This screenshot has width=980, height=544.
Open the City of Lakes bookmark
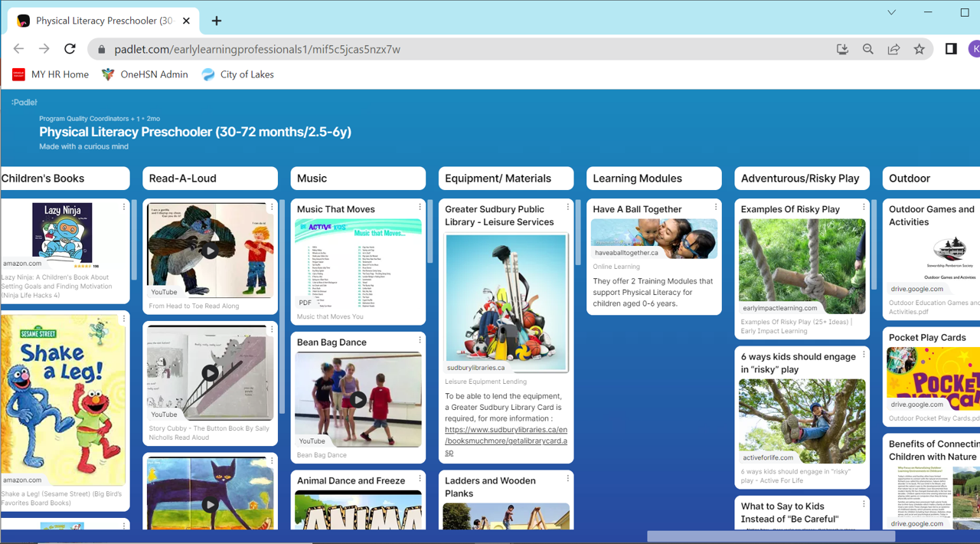(237, 74)
